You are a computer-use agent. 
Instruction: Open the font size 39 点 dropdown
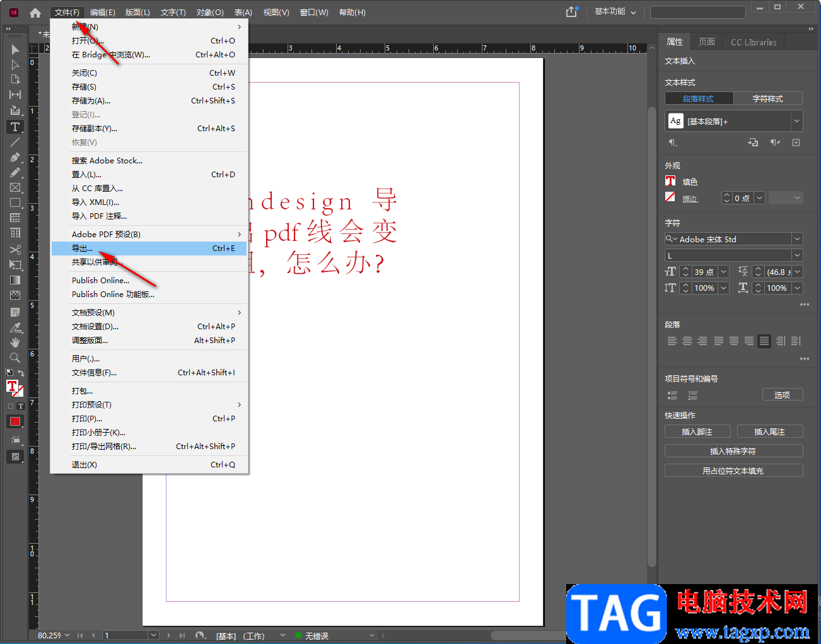(x=723, y=272)
